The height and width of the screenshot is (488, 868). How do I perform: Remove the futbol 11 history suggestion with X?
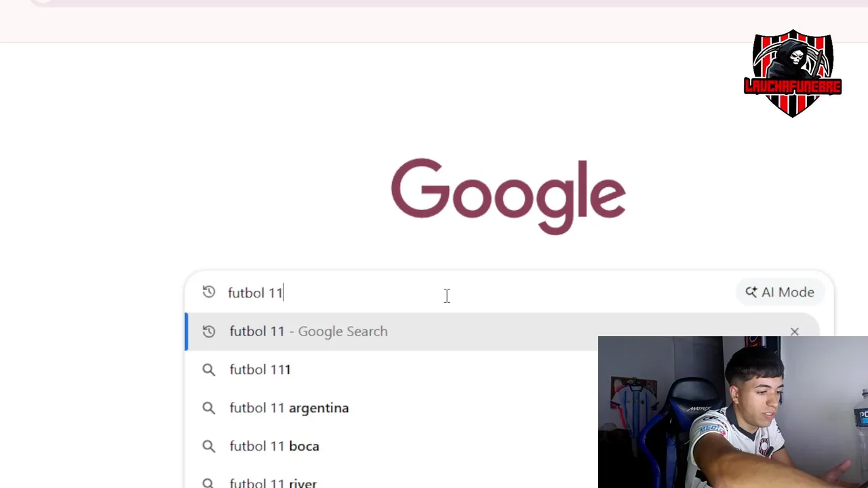click(x=794, y=331)
